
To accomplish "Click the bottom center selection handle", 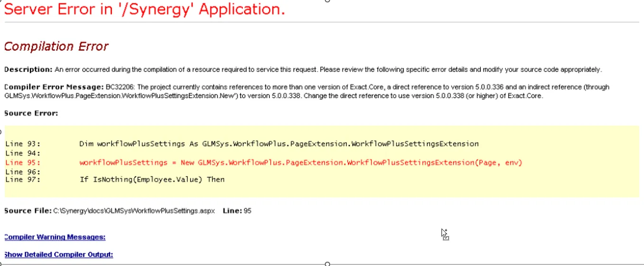I will pyautogui.click(x=327, y=264).
